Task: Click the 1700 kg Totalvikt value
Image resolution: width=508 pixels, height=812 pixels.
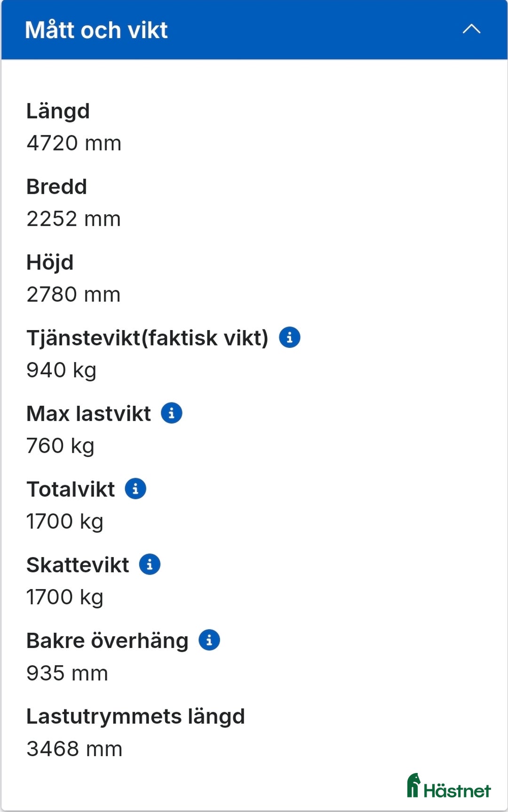Action: click(65, 520)
